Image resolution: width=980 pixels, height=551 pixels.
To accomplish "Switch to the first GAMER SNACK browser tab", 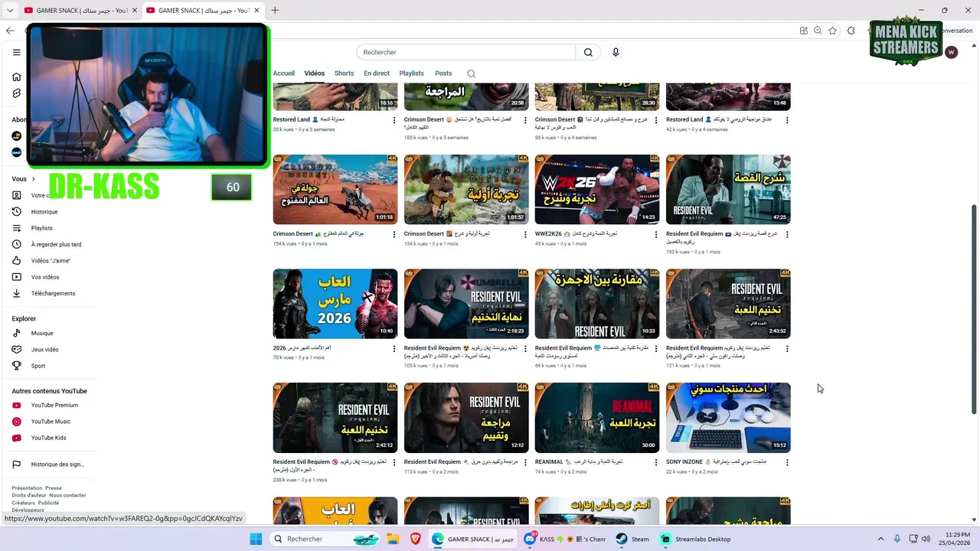I will click(80, 10).
